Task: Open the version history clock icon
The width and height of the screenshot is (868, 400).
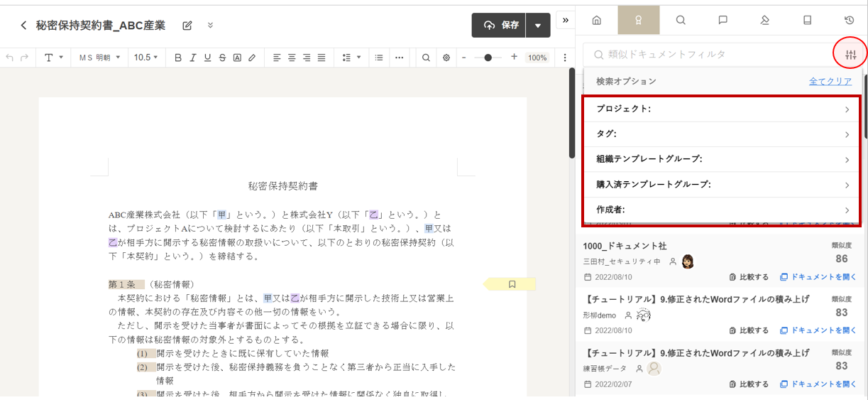Action: pos(849,21)
